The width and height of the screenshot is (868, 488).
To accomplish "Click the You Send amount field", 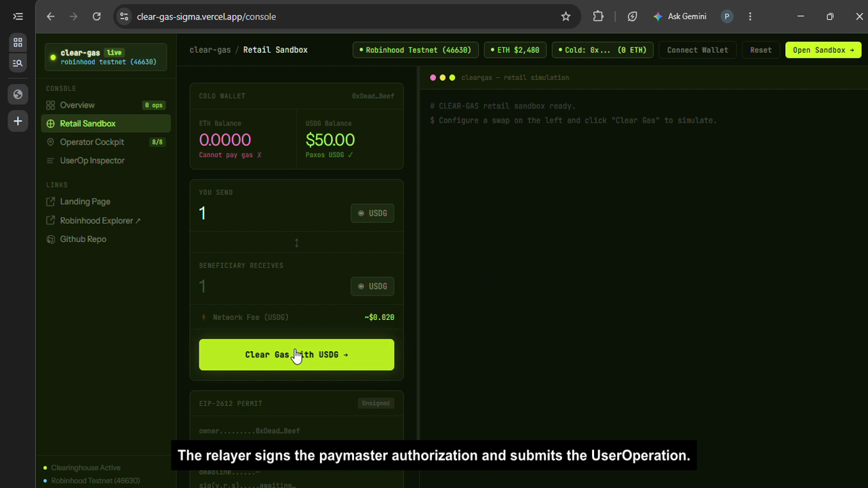I will 271,213.
